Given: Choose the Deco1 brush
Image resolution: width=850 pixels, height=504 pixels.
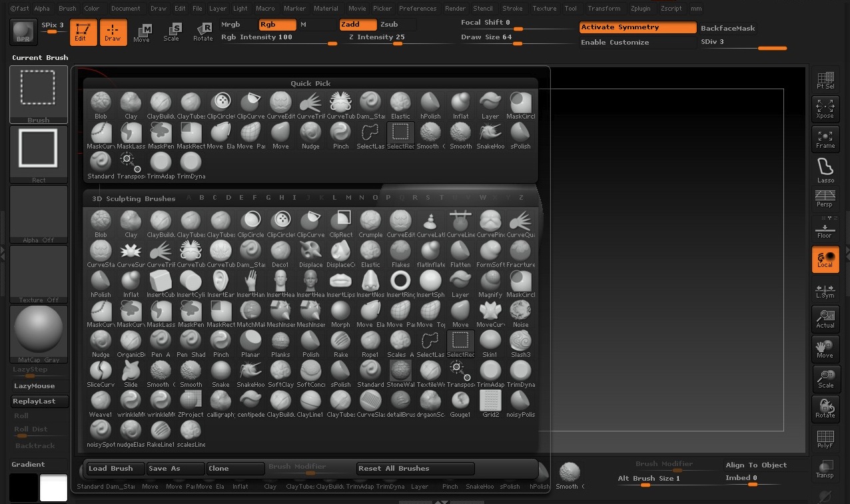Looking at the screenshot, I should (280, 254).
